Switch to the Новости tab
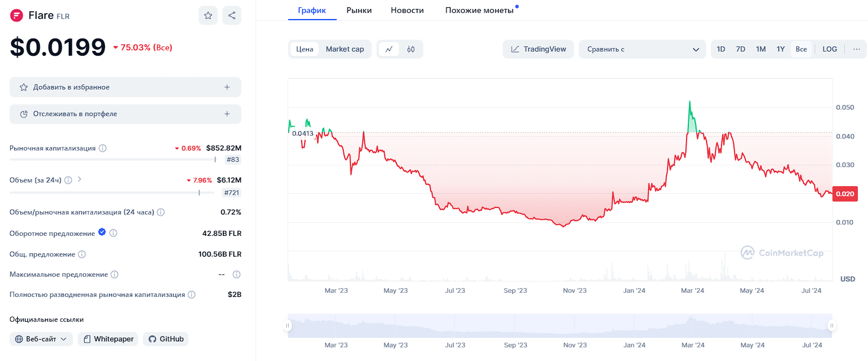Viewport: 868px width, 361px height. click(x=407, y=10)
